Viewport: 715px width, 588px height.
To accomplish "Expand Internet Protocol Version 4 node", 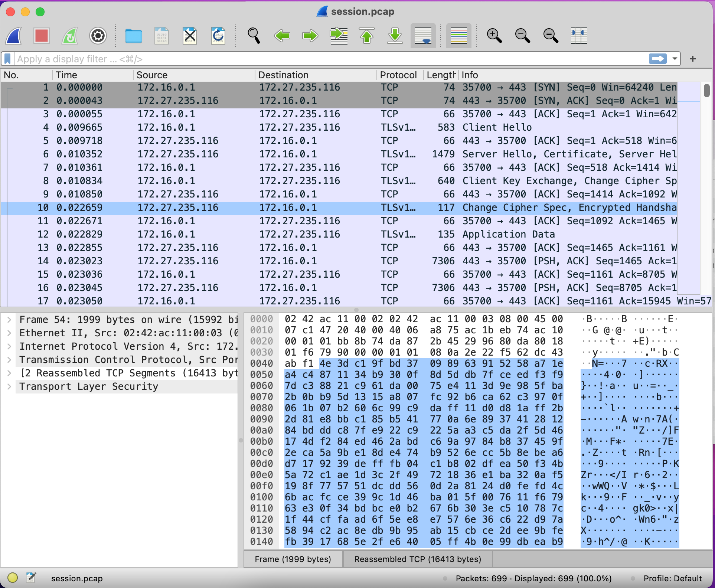I will tap(10, 346).
